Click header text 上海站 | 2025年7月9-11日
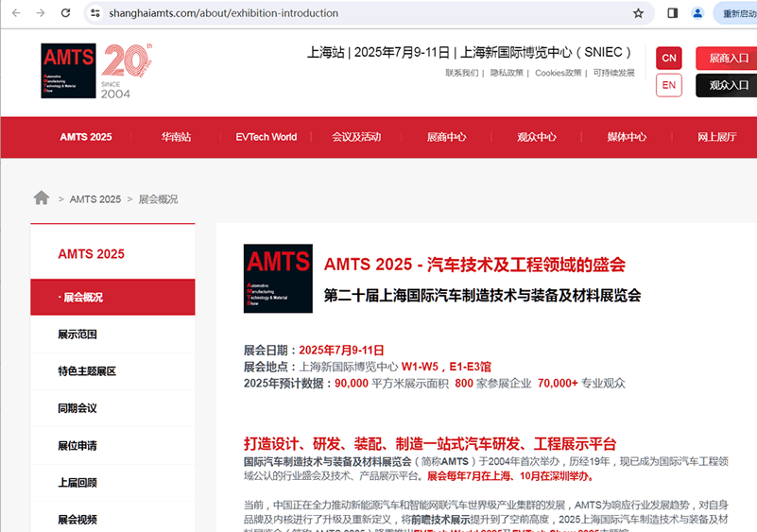Screen dimensions: 757x532 (x=378, y=52)
